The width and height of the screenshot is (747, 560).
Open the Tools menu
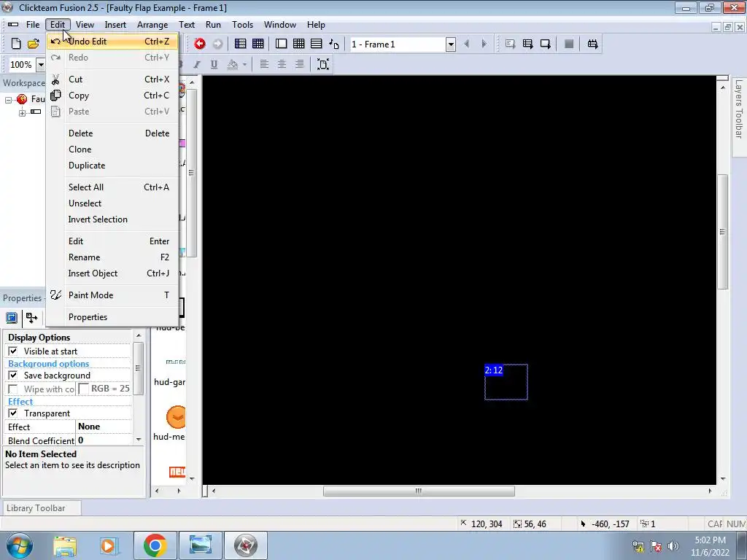pos(242,25)
